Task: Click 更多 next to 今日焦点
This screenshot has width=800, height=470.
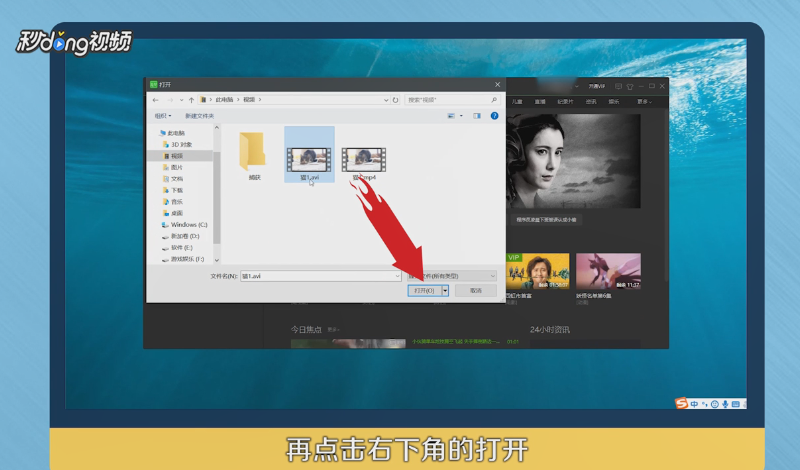Action: click(333, 330)
